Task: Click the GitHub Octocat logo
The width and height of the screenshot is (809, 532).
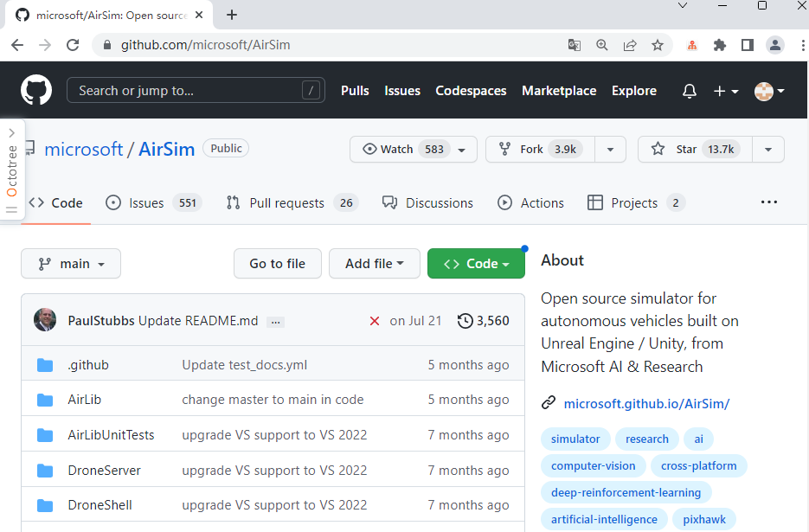Action: pyautogui.click(x=36, y=90)
